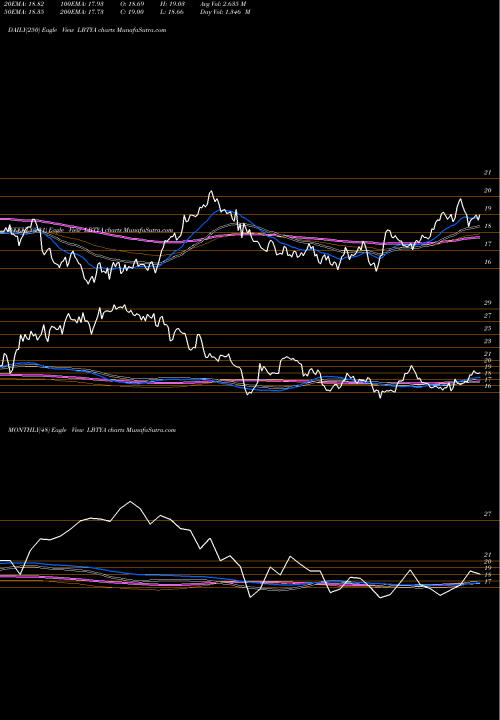Image resolution: width=500 pixels, height=720 pixels.
Task: Click the 50EMA value label
Action: pyautogui.click(x=23, y=11)
